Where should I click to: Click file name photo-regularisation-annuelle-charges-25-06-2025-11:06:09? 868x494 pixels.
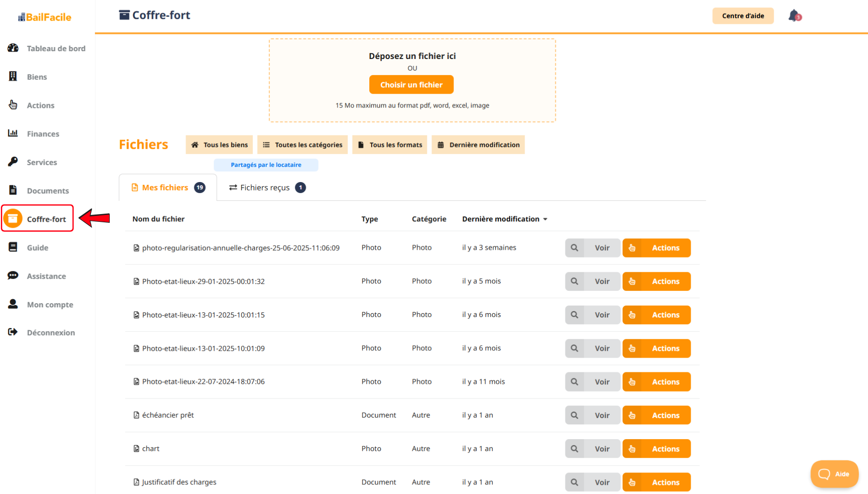241,248
